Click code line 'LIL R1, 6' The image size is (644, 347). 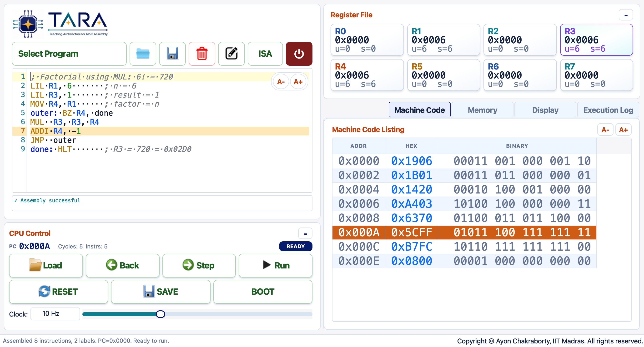coord(51,86)
